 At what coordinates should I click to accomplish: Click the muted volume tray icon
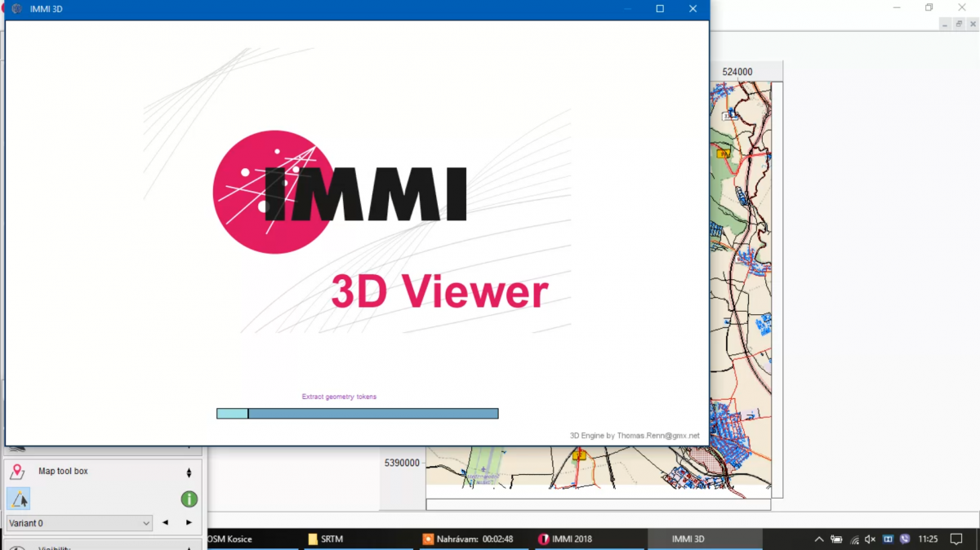click(871, 539)
